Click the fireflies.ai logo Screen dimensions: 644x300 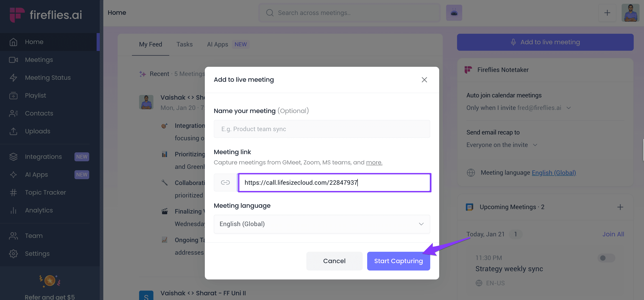tap(46, 15)
